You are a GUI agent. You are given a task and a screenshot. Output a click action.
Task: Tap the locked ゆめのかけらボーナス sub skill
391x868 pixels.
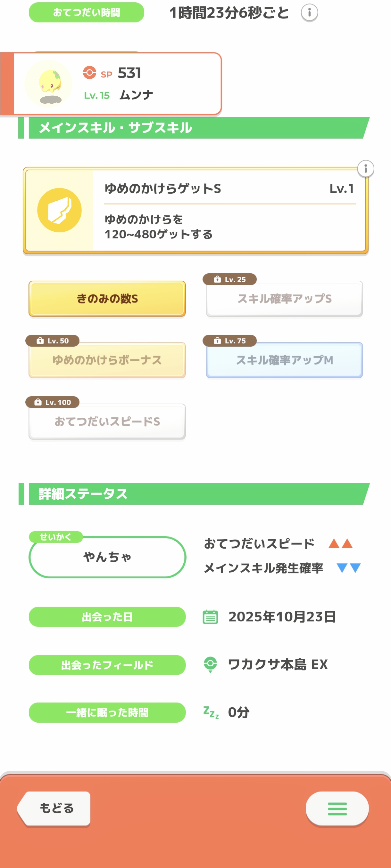[x=107, y=360]
